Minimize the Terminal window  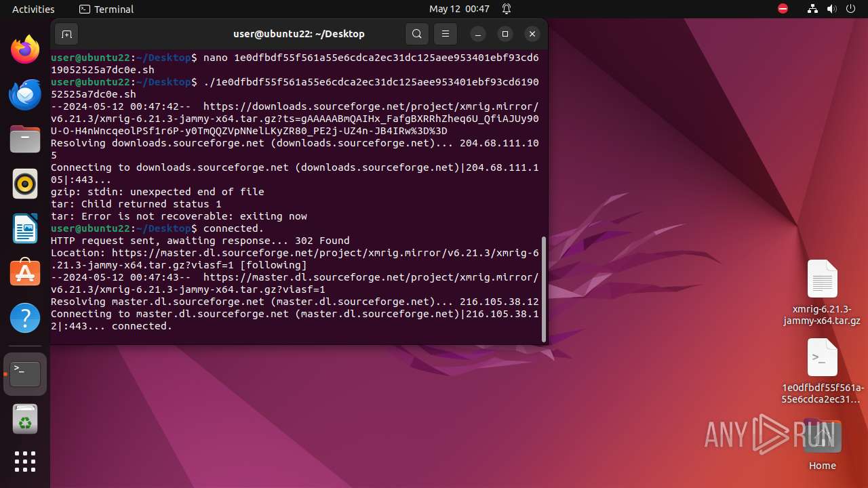[478, 34]
